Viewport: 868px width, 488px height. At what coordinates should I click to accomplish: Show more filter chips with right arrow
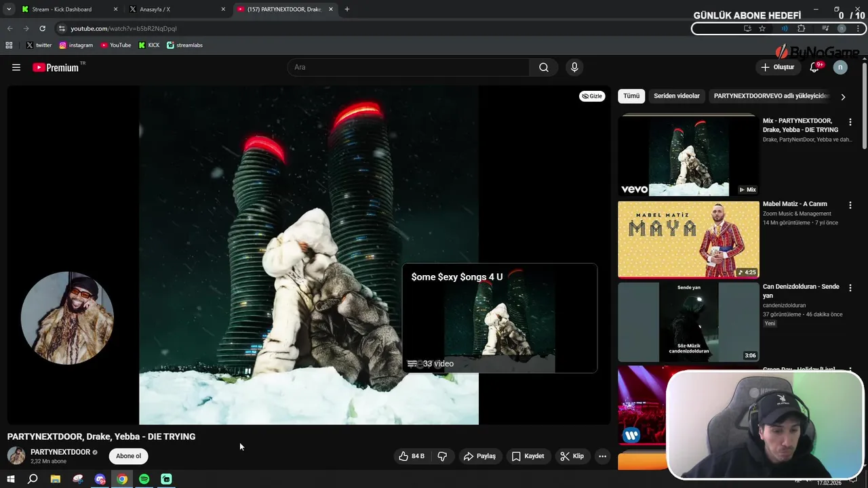[843, 97]
